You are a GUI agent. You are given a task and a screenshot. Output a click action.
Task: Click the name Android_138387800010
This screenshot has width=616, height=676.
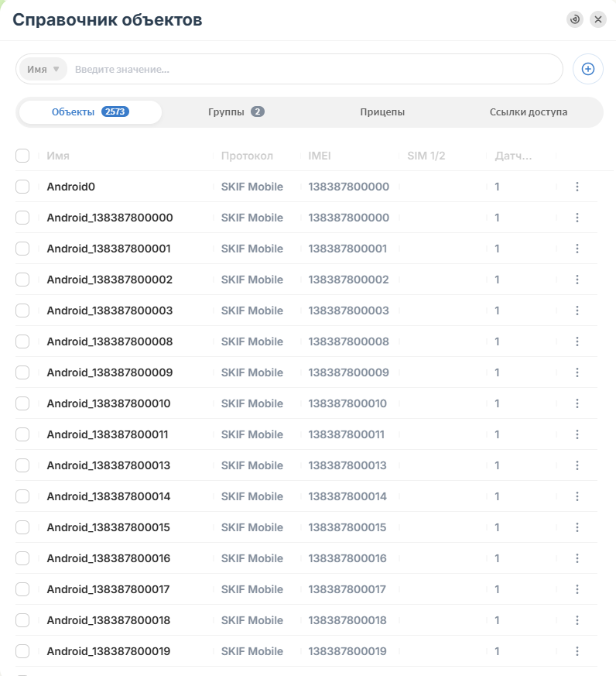pos(108,403)
